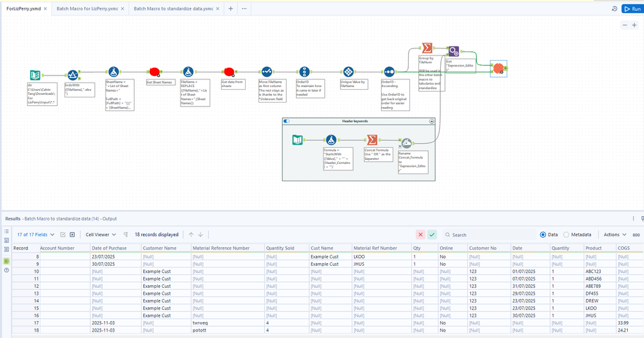The width and height of the screenshot is (644, 338).
Task: Select the Formula tool defining SheetName
Action: click(113, 72)
